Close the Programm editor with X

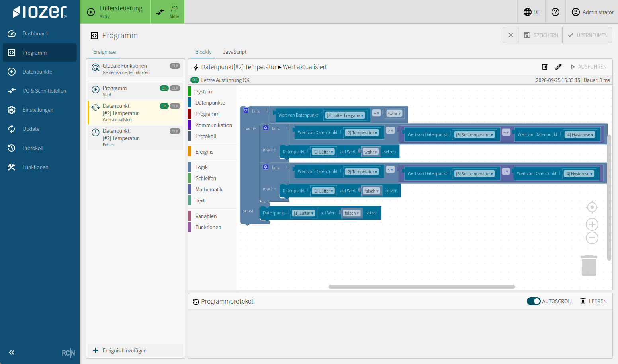pyautogui.click(x=511, y=35)
